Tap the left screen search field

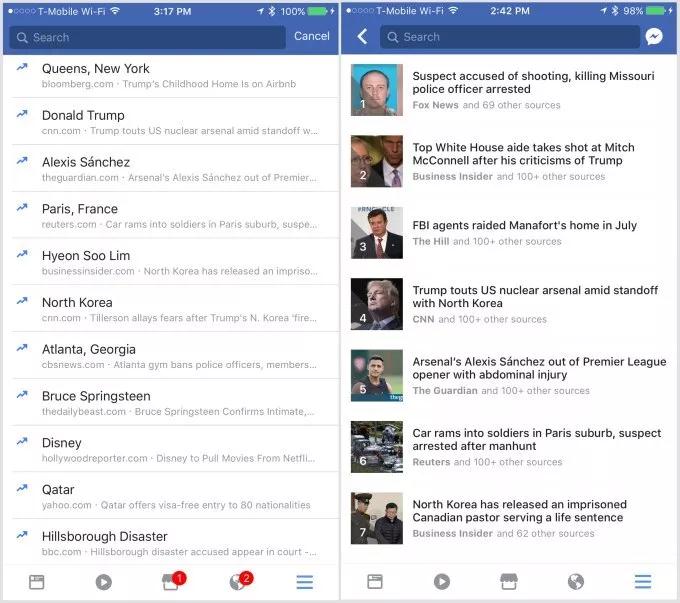tap(145, 37)
